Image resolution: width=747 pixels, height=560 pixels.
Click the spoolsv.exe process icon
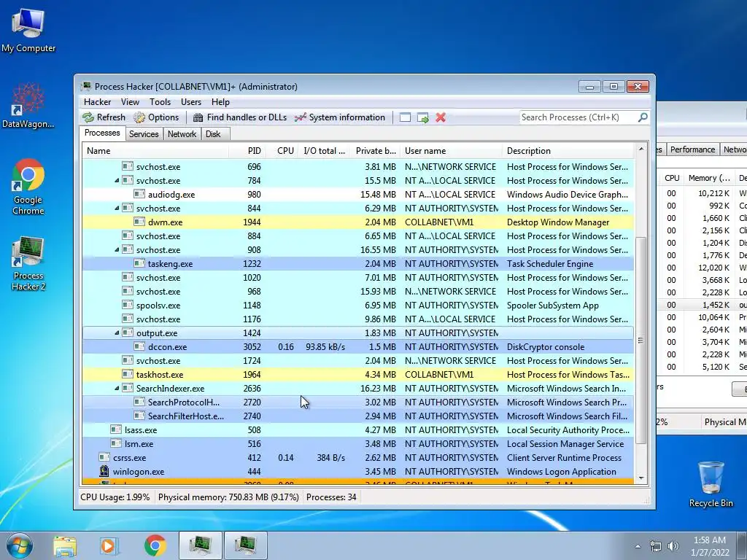pos(128,306)
